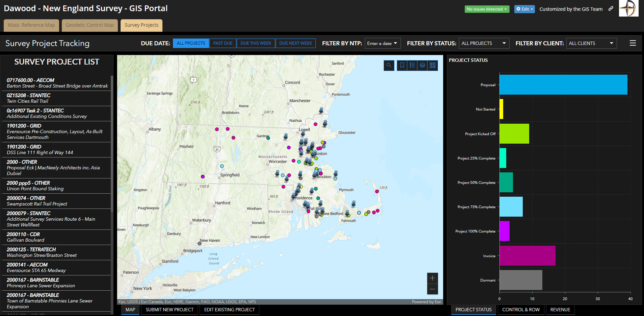The height and width of the screenshot is (316, 644).
Task: Show the map legend
Action: (x=412, y=65)
